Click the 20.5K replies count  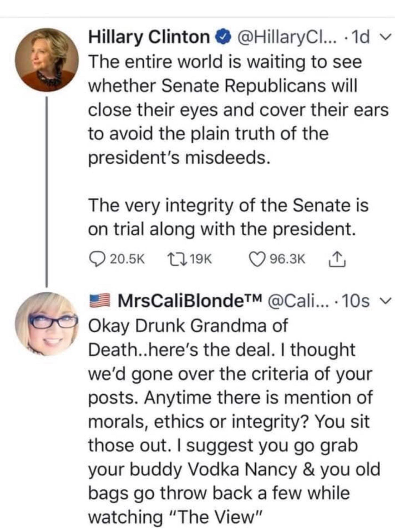pyautogui.click(x=127, y=259)
